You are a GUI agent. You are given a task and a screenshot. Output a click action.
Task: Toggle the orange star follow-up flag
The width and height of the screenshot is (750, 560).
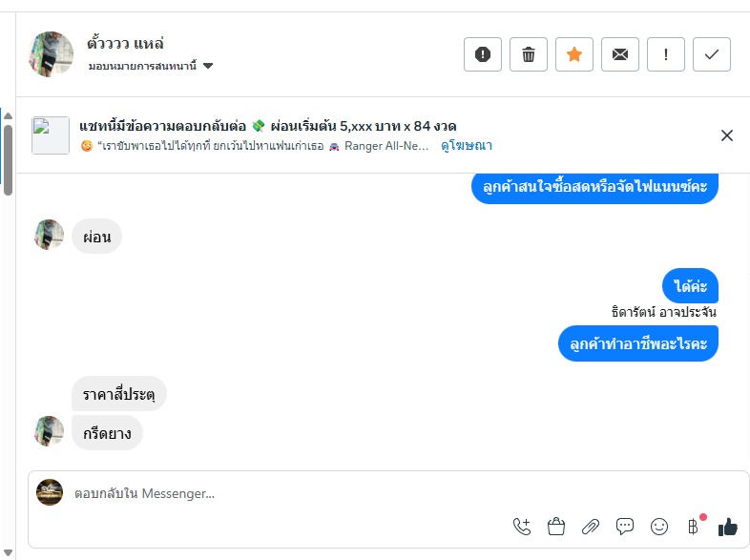tap(574, 54)
